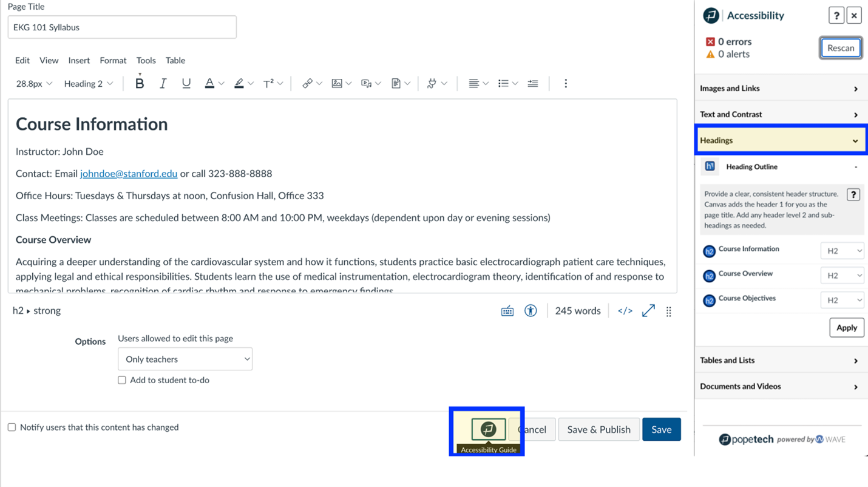
Task: Change heading level for Course Information
Action: 842,251
